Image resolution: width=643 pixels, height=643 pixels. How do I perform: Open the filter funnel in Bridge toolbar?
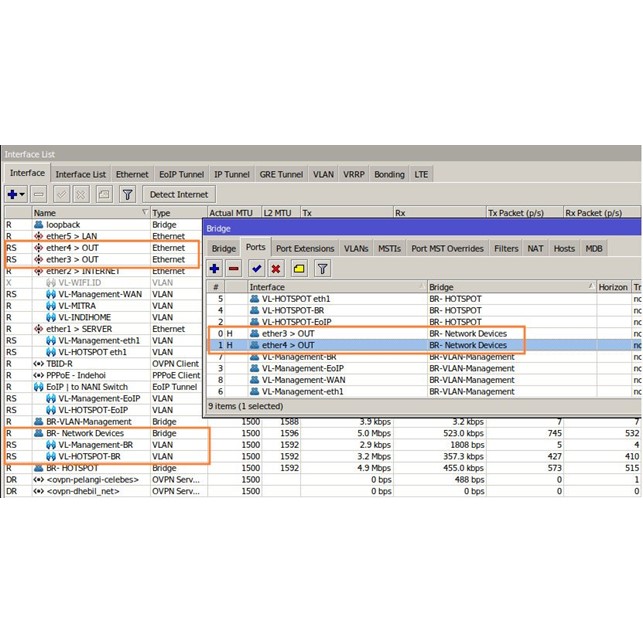pos(322,268)
